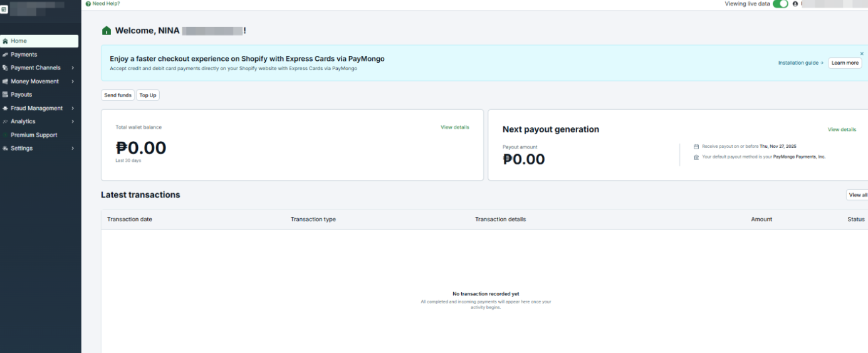Open Payments via its sidebar icon
The width and height of the screenshot is (868, 353).
click(5, 55)
